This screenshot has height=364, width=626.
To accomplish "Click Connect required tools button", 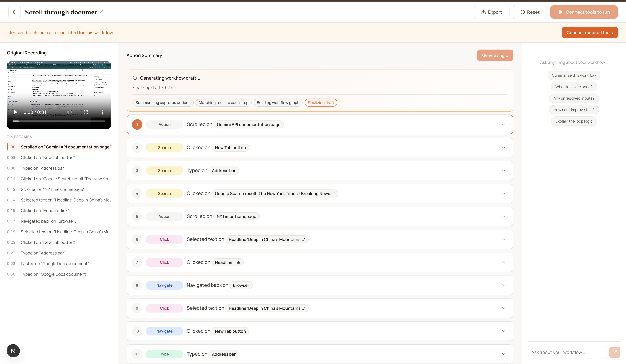I will (589, 33).
